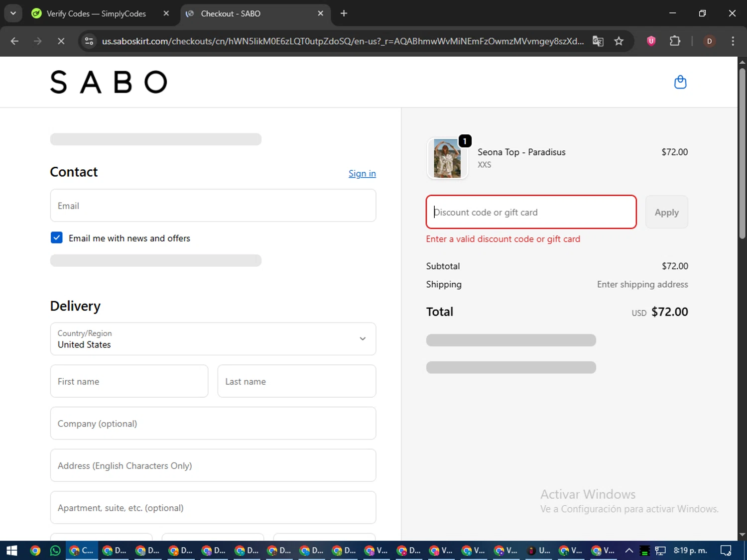Click the green tray icon beside hidden-icons arrow
This screenshot has width=747, height=560.
coord(644,551)
